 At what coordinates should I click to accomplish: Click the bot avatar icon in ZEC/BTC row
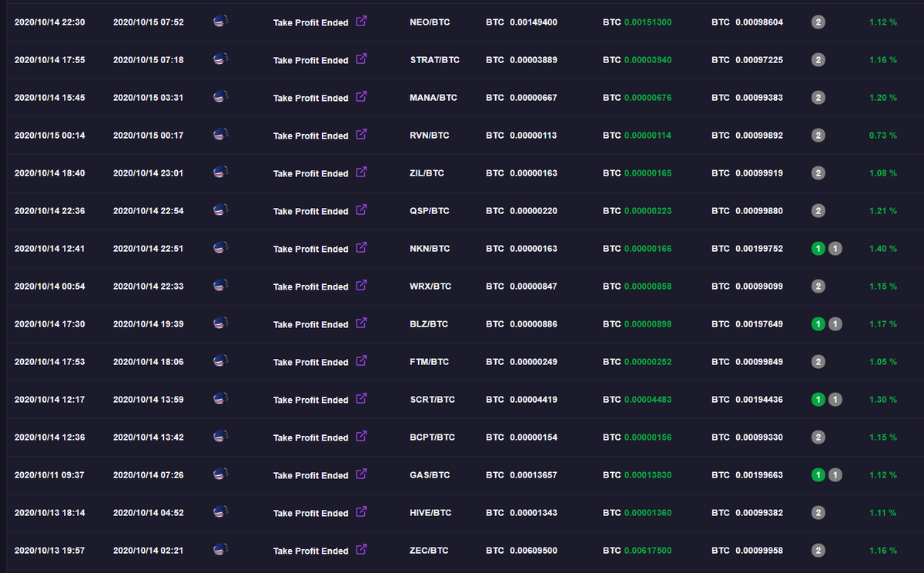pos(219,550)
